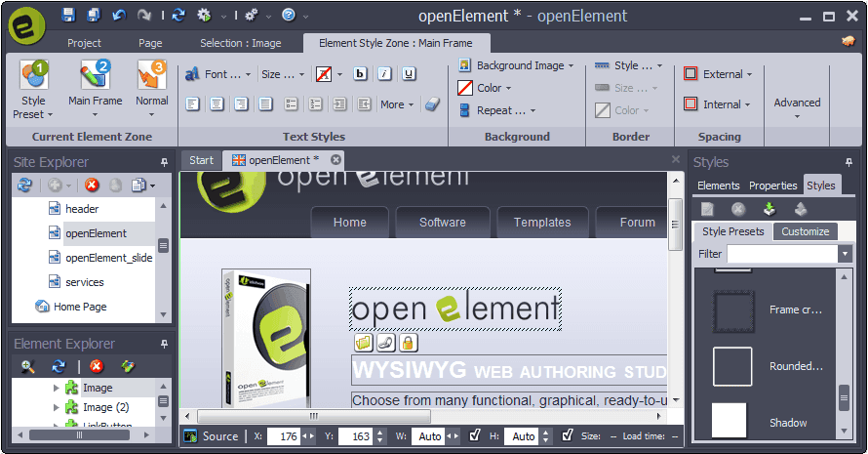Image resolution: width=868 pixels, height=454 pixels.
Task: Open External spacing dropdown
Action: pyautogui.click(x=718, y=74)
